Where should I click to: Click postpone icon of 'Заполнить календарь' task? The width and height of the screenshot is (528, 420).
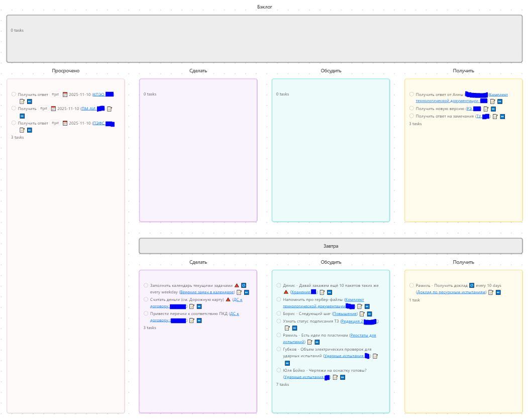[247, 292]
